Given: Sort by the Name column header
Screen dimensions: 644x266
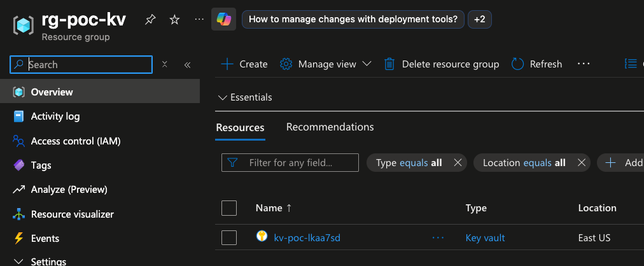Looking at the screenshot, I should [x=274, y=208].
